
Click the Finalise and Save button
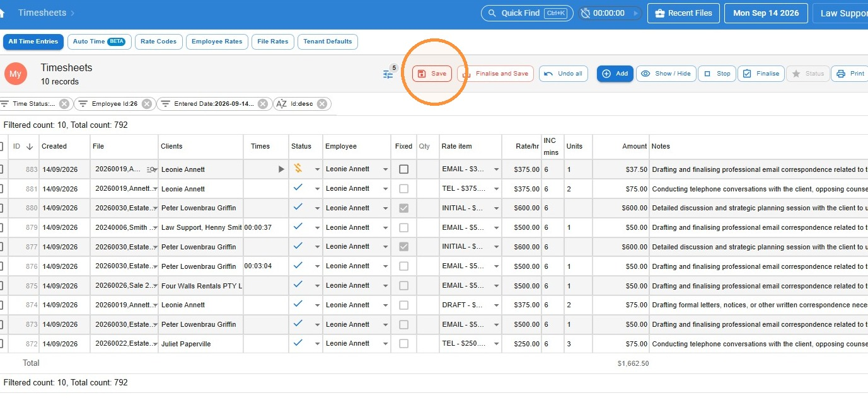click(495, 74)
